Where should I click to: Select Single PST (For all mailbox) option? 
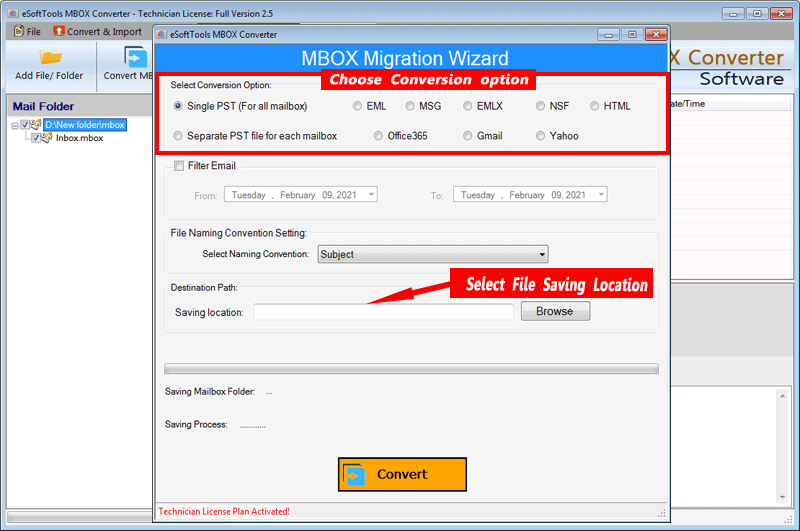coord(178,106)
